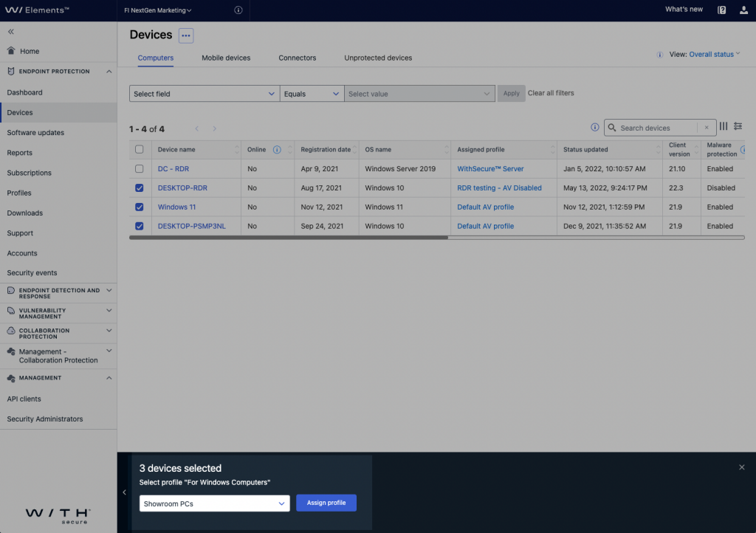
Task: Toggle the select-all checkbox in header
Action: pos(140,149)
